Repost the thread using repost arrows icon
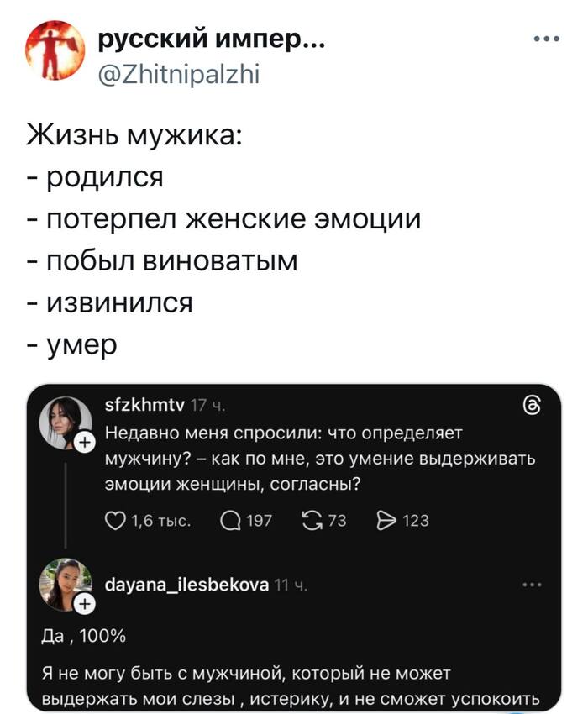Viewport: 588px width, 714px height. pyautogui.click(x=311, y=521)
